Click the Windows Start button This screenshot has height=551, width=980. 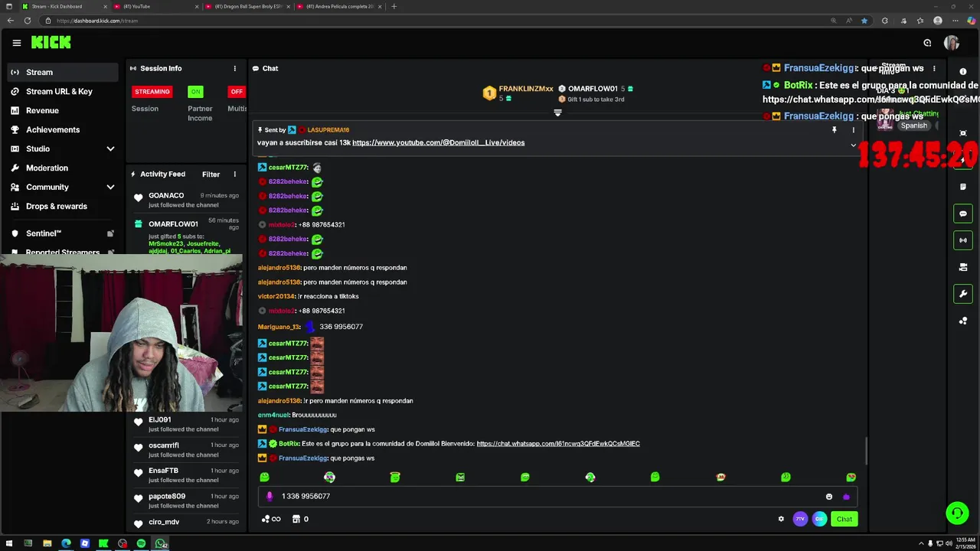point(9,544)
